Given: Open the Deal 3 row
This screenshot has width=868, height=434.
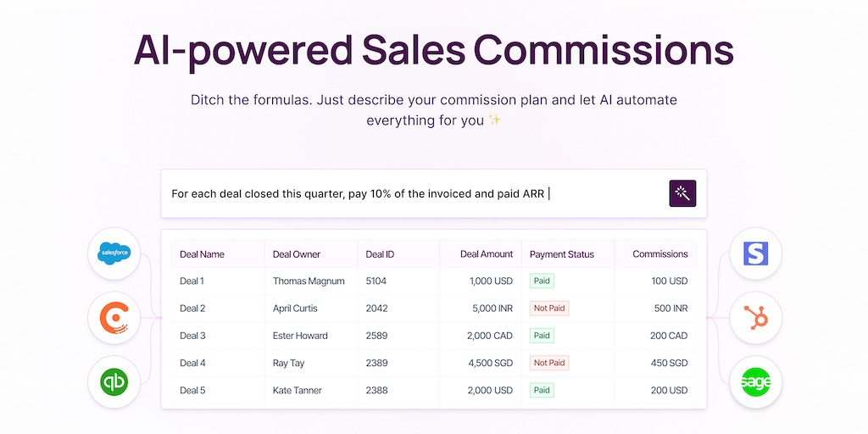Looking at the screenshot, I should [192, 336].
